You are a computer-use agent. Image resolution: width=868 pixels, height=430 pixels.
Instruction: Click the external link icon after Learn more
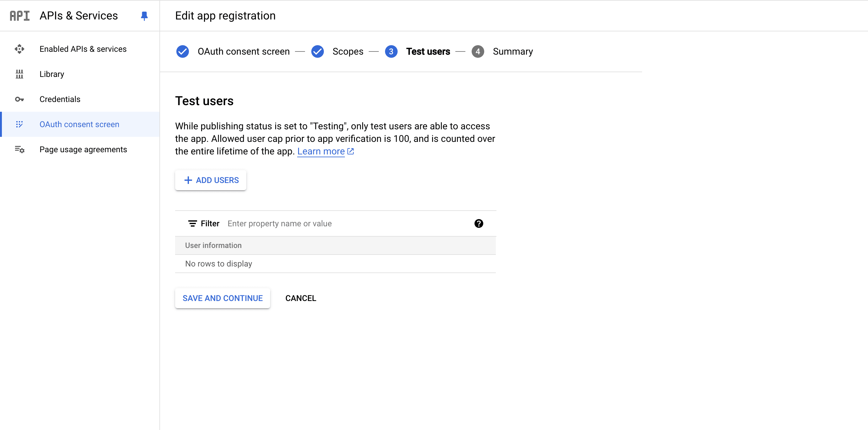click(x=351, y=151)
